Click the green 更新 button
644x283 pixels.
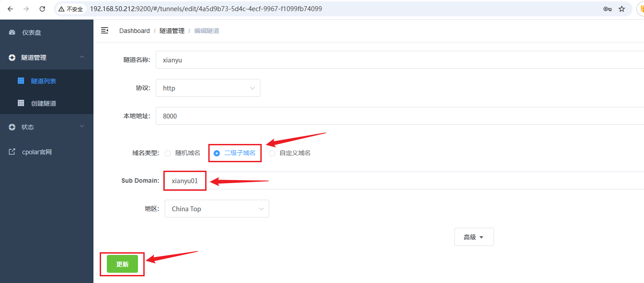click(122, 264)
